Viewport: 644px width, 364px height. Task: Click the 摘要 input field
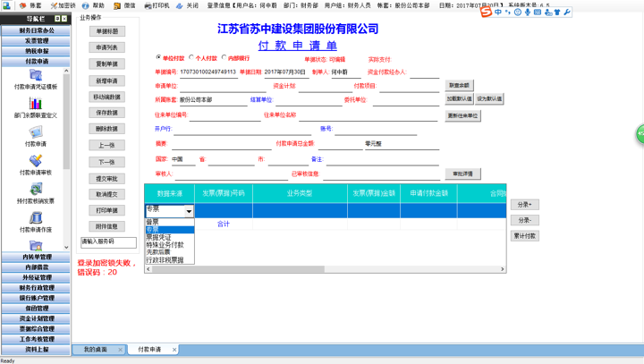point(222,144)
